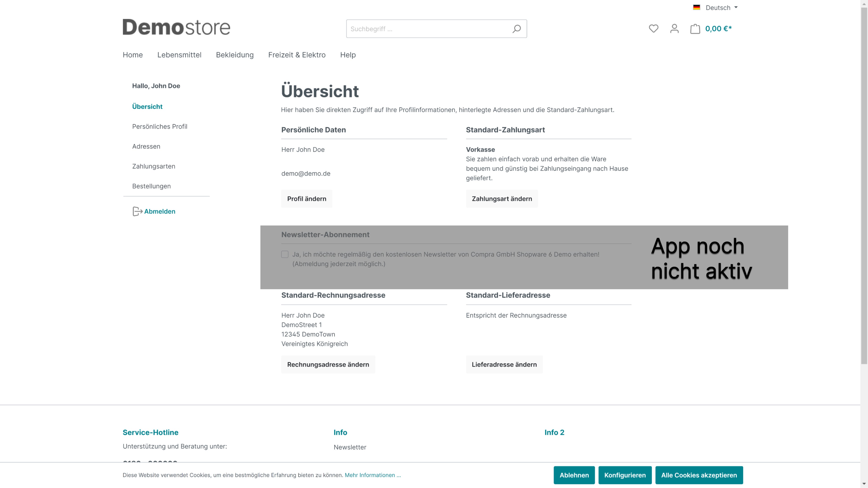This screenshot has width=868, height=488.
Task: Open the Bekleidung category
Action: pos(235,55)
